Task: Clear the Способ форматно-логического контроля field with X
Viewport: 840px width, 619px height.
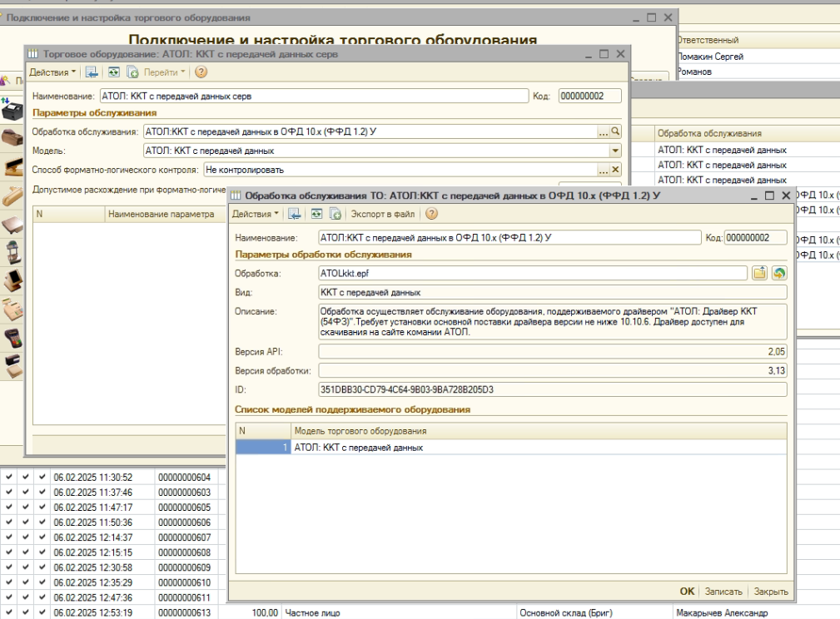Action: click(615, 170)
